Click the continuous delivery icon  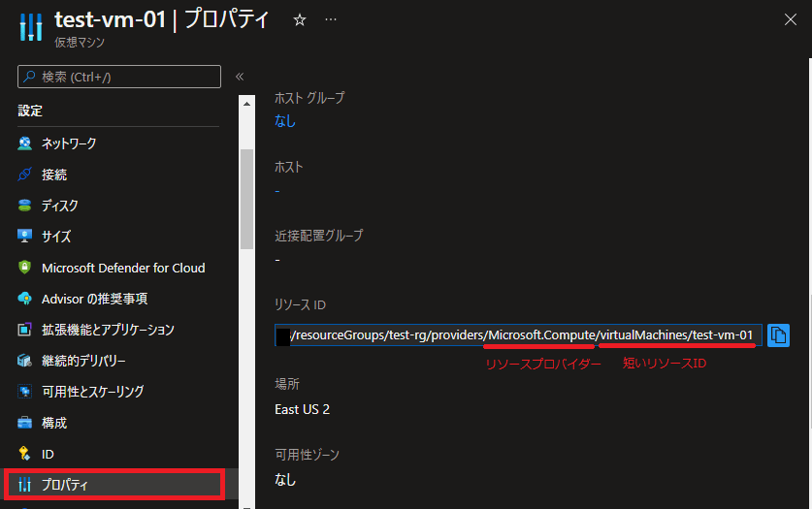(24, 361)
